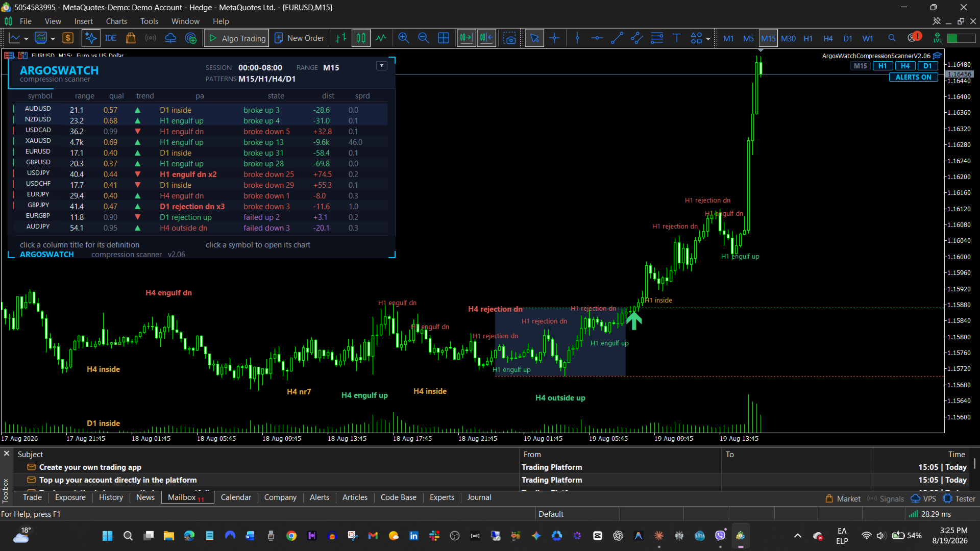Select the Text label tool

point(677,38)
